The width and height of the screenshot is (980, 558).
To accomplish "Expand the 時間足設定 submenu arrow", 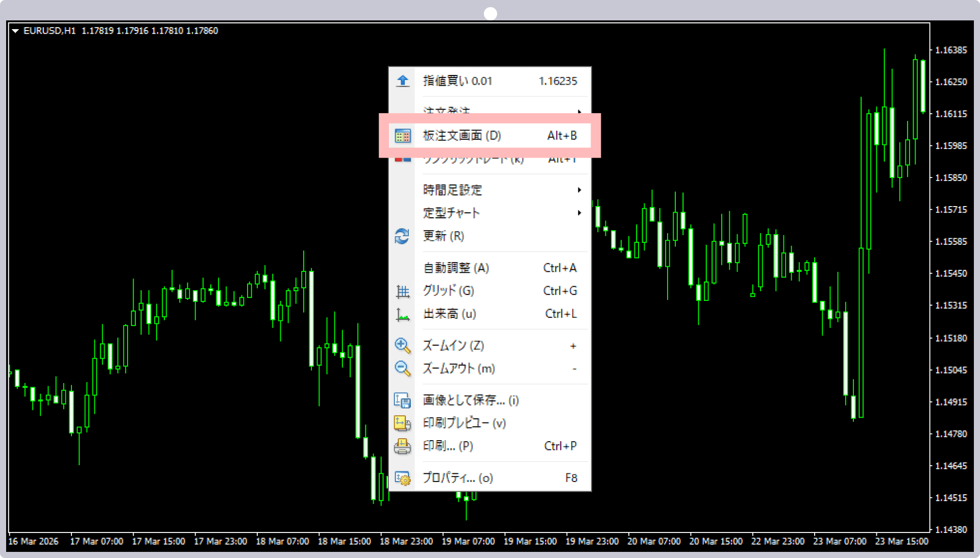I will (x=579, y=190).
